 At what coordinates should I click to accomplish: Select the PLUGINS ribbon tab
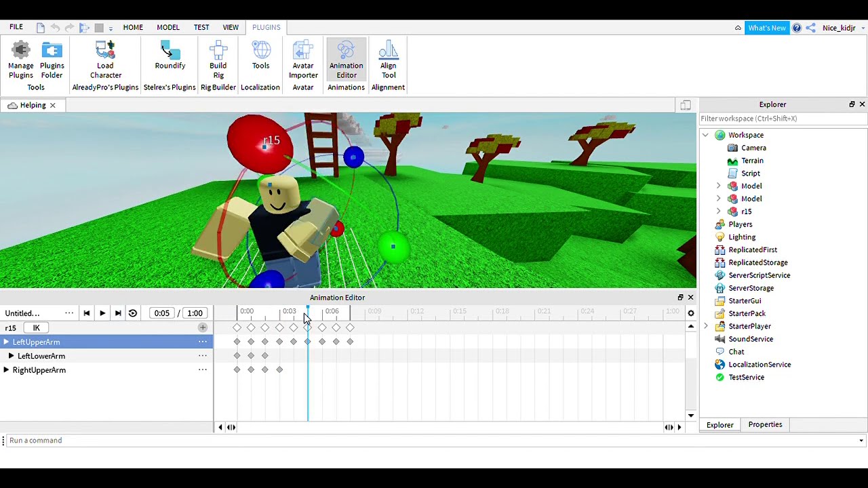[266, 27]
